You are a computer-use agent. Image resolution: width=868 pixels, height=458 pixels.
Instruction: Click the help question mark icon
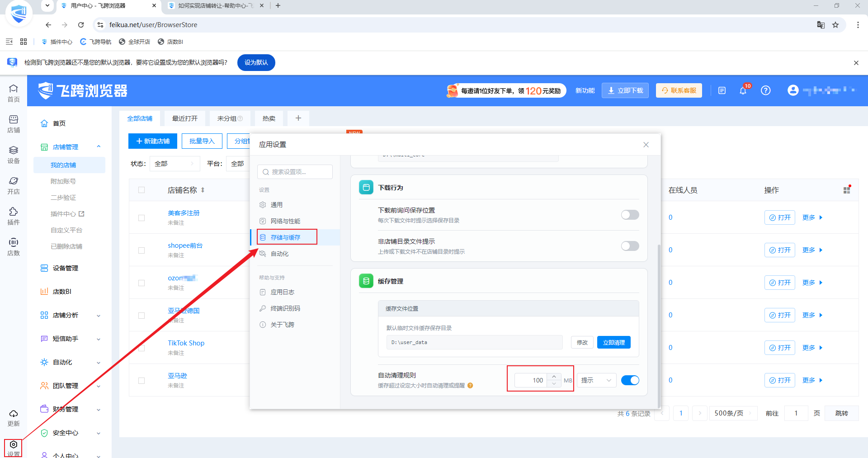[x=765, y=90]
